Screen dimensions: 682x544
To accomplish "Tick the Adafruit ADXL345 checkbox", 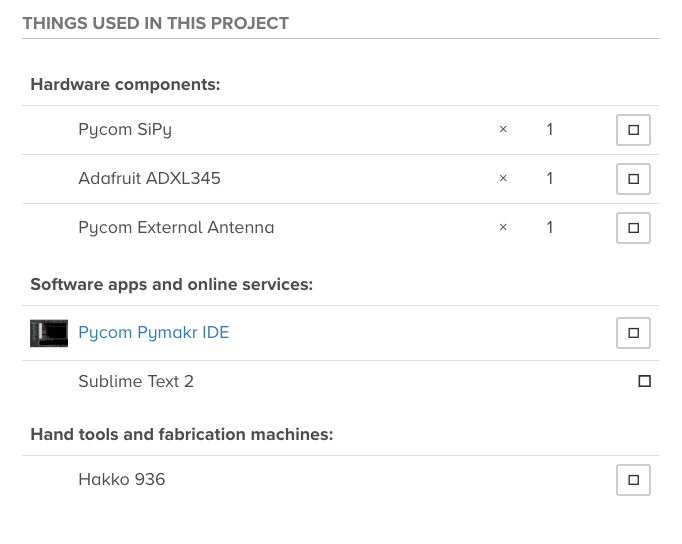I will tap(633, 179).
